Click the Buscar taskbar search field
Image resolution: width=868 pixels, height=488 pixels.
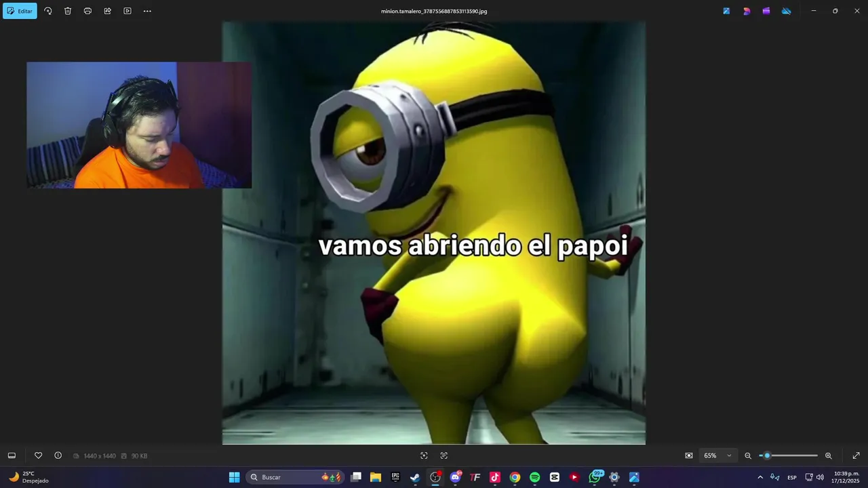(x=295, y=477)
